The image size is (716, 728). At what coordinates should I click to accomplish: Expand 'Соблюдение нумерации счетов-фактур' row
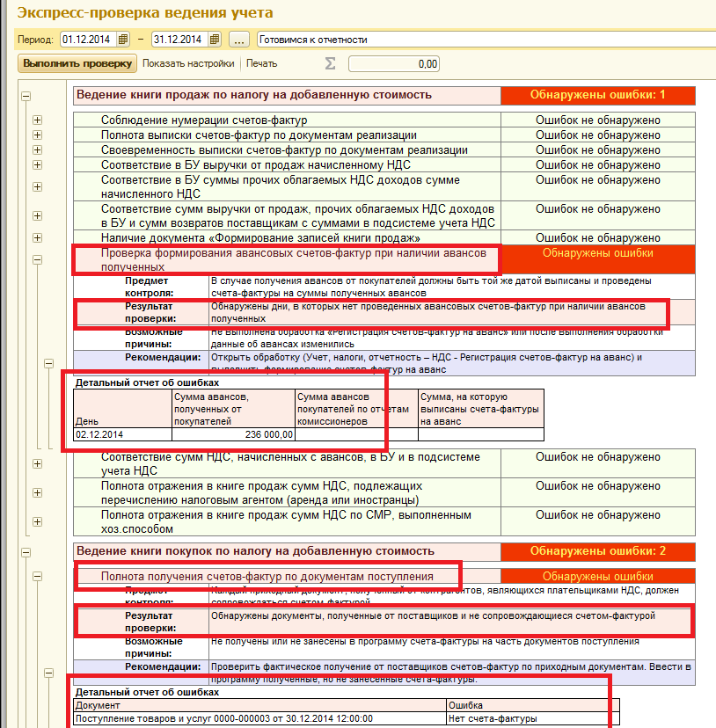point(37,120)
